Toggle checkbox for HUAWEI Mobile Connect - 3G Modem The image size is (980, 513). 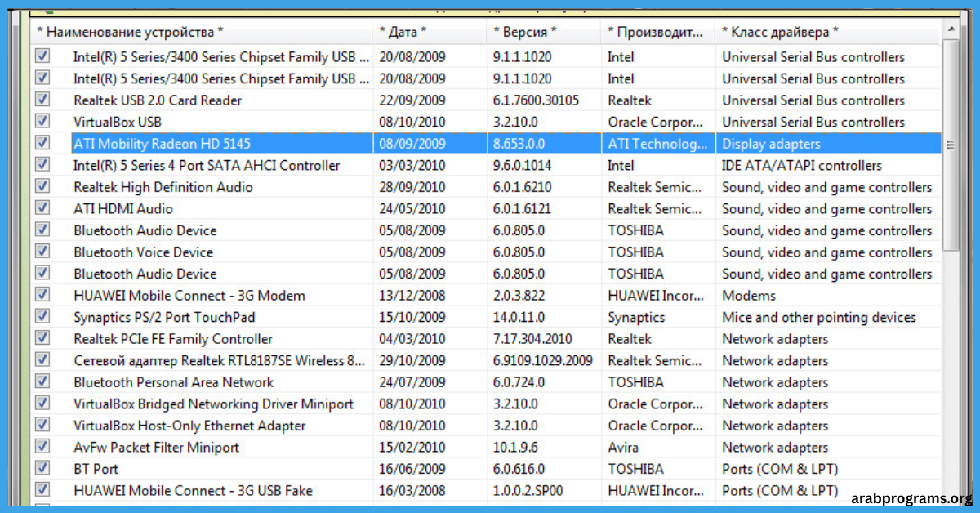pyautogui.click(x=42, y=294)
